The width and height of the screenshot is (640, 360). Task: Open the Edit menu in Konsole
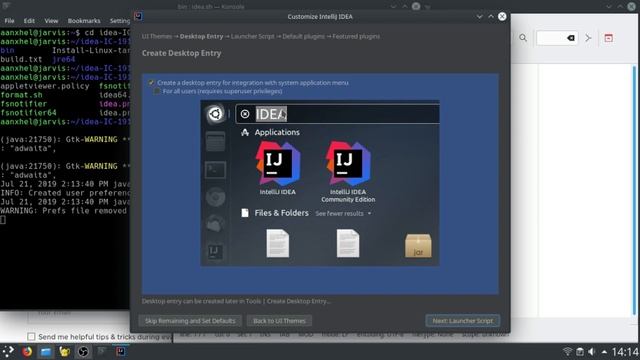[29, 21]
